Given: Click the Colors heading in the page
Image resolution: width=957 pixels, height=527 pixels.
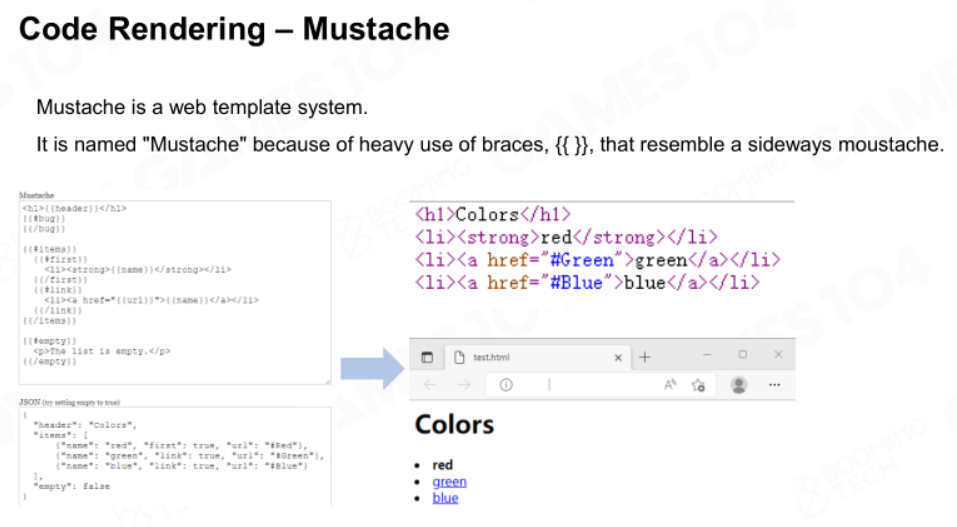Looking at the screenshot, I should 454,424.
